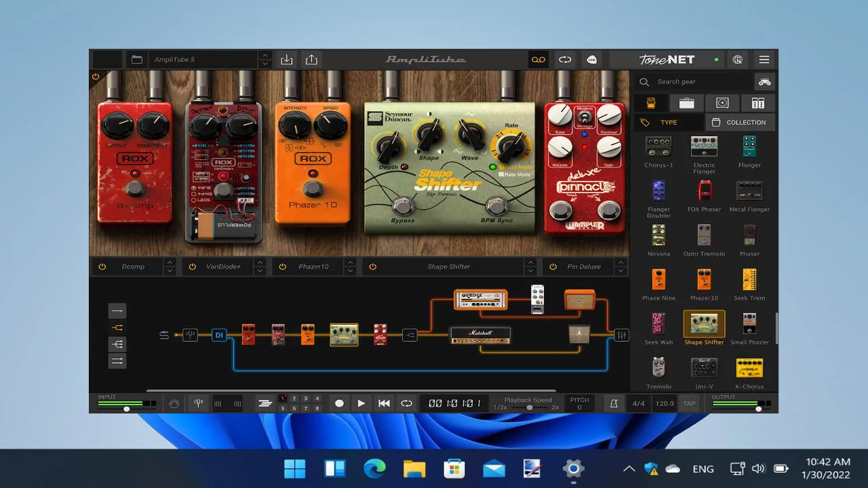Click the rewind to start button
868x488 pixels.
click(x=384, y=403)
